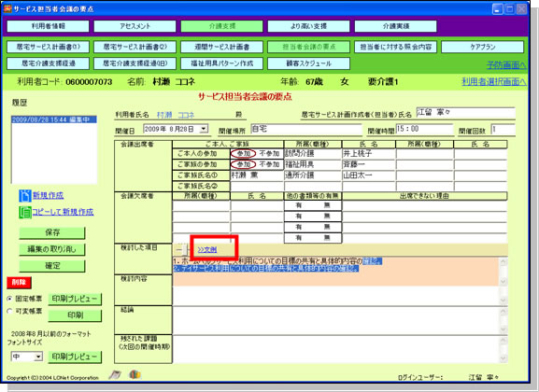The image size is (539, 392).
Task: Choose 不参加 for ご本人の参加
Action: (269, 154)
